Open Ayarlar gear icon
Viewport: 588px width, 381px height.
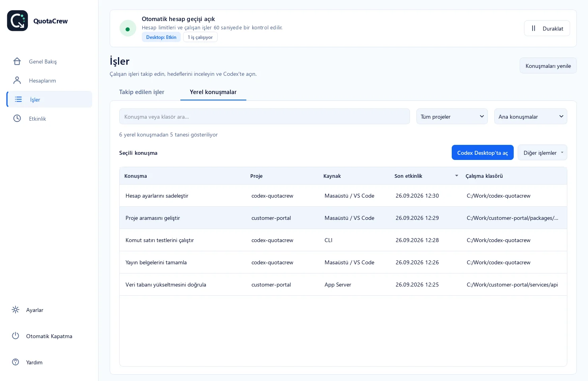coord(15,310)
